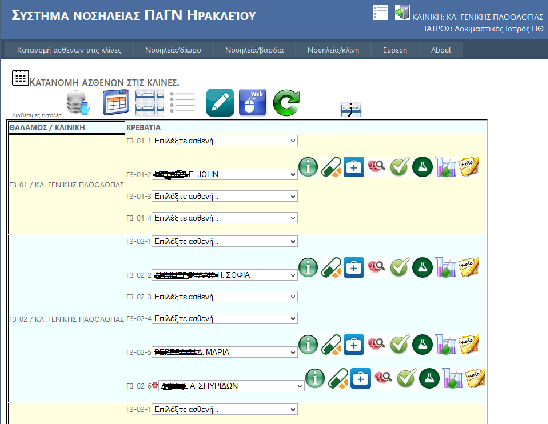Open info icon for ΜΑΡΙΑ row
Screen dimensions: 548x424
(308, 345)
